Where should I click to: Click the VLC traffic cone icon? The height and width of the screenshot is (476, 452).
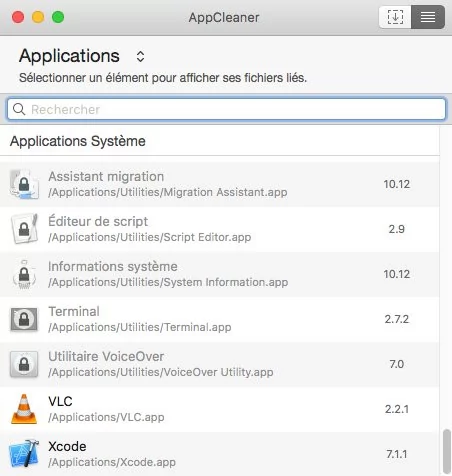[24, 409]
